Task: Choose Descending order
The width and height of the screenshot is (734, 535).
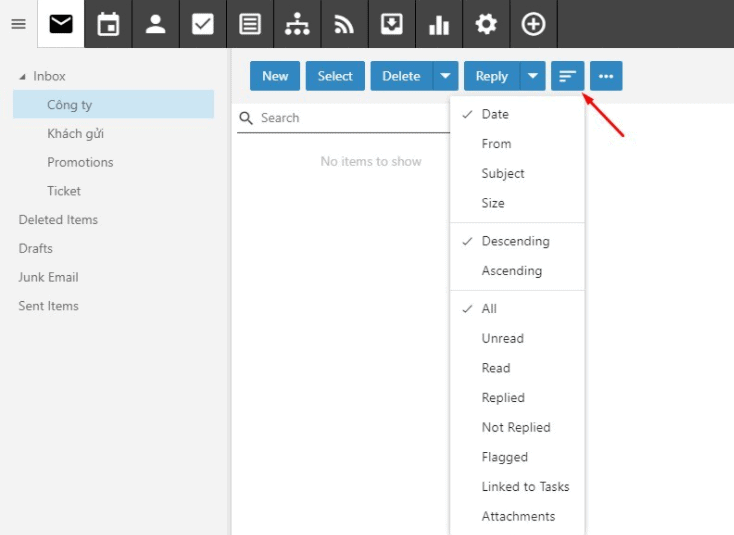Action: pyautogui.click(x=517, y=241)
